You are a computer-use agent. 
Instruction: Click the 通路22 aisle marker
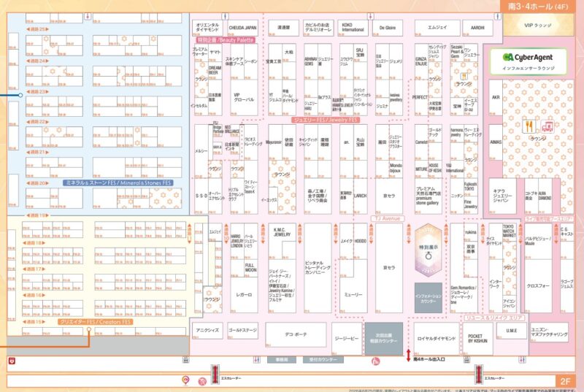tap(38, 122)
